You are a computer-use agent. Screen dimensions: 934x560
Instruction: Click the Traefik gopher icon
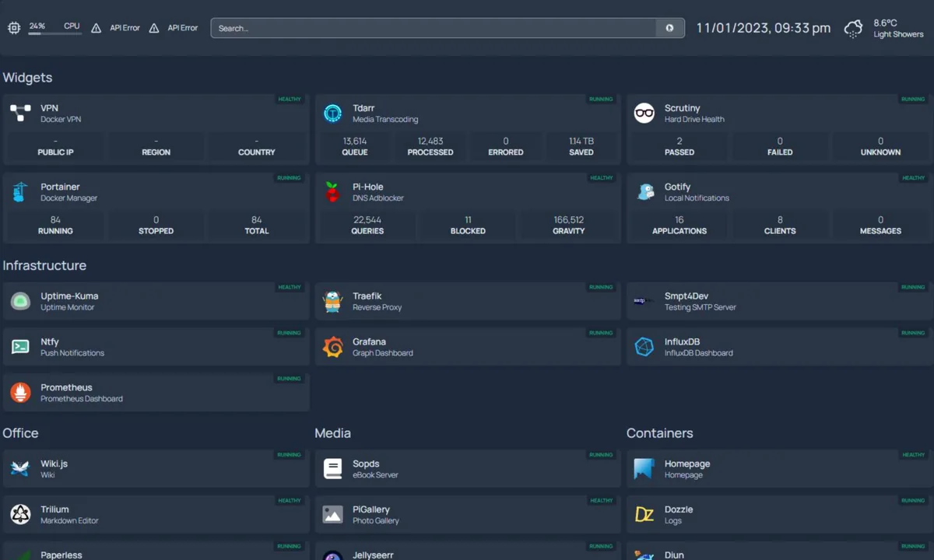tap(333, 301)
